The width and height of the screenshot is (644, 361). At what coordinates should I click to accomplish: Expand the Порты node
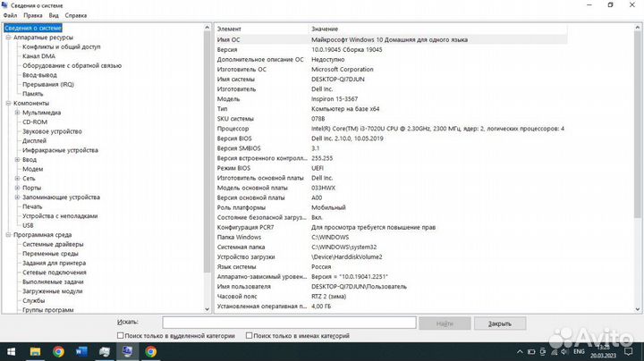pos(17,188)
